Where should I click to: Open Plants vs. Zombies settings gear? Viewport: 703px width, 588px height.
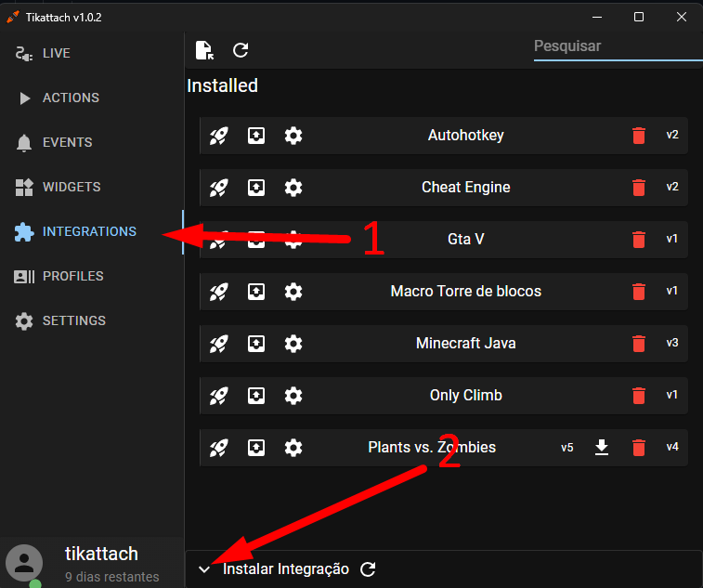(293, 448)
